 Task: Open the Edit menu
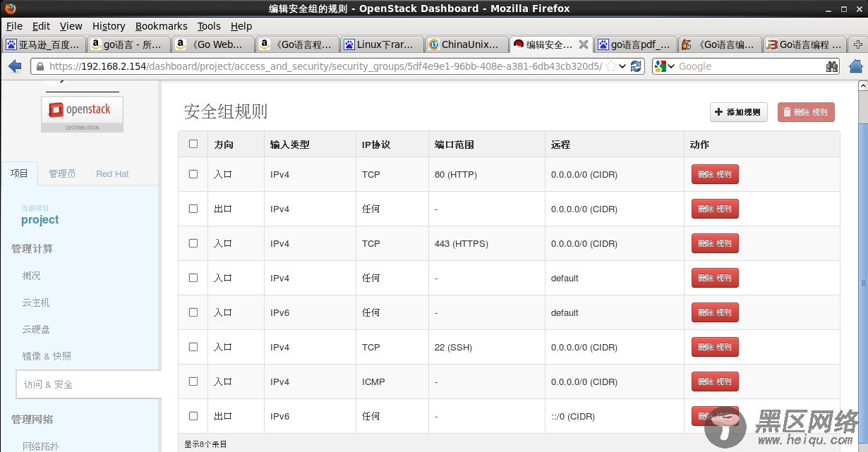pos(42,26)
